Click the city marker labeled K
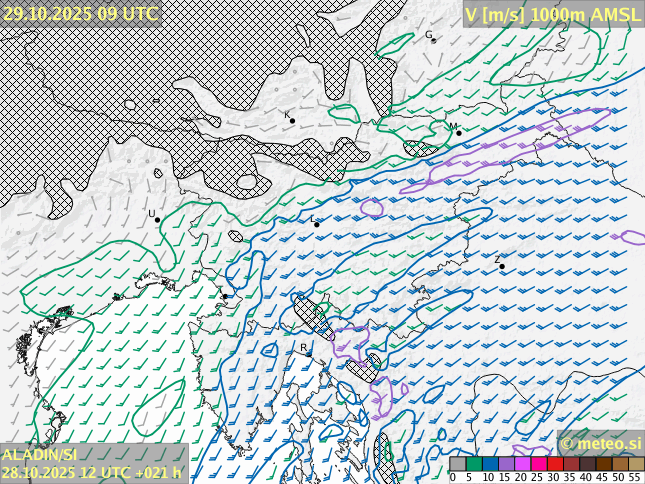Image resolution: width=645 pixels, height=484 pixels. coord(292,121)
